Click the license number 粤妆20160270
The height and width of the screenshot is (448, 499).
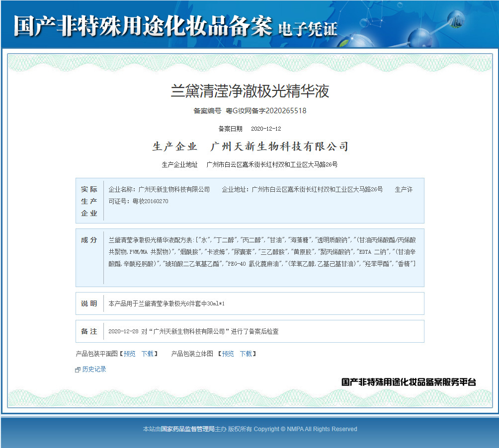[x=150, y=201]
